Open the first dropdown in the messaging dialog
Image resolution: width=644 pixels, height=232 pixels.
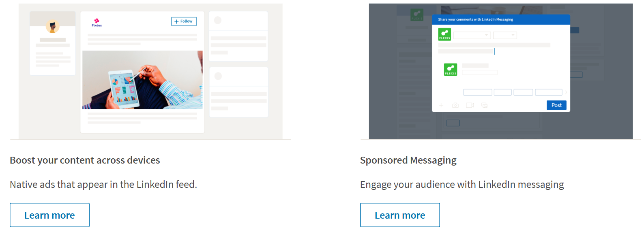tap(472, 35)
